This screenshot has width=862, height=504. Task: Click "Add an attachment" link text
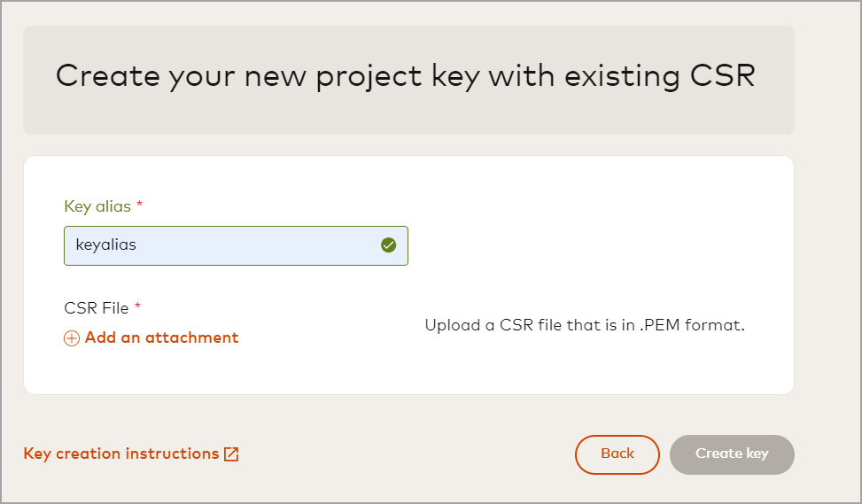pyautogui.click(x=161, y=337)
